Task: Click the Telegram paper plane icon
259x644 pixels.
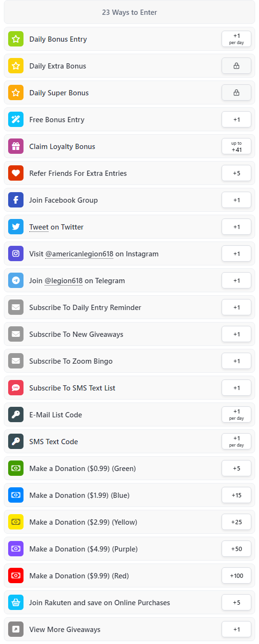Action: point(16,280)
